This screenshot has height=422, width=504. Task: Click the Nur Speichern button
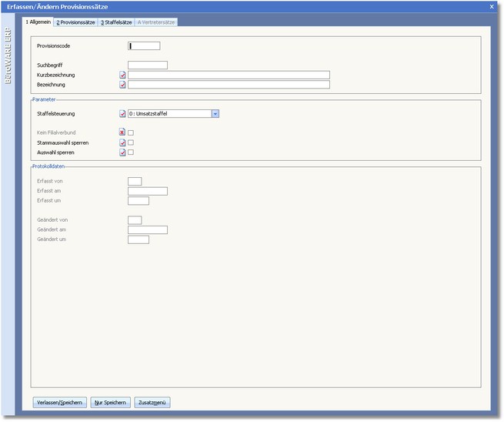coord(110,403)
